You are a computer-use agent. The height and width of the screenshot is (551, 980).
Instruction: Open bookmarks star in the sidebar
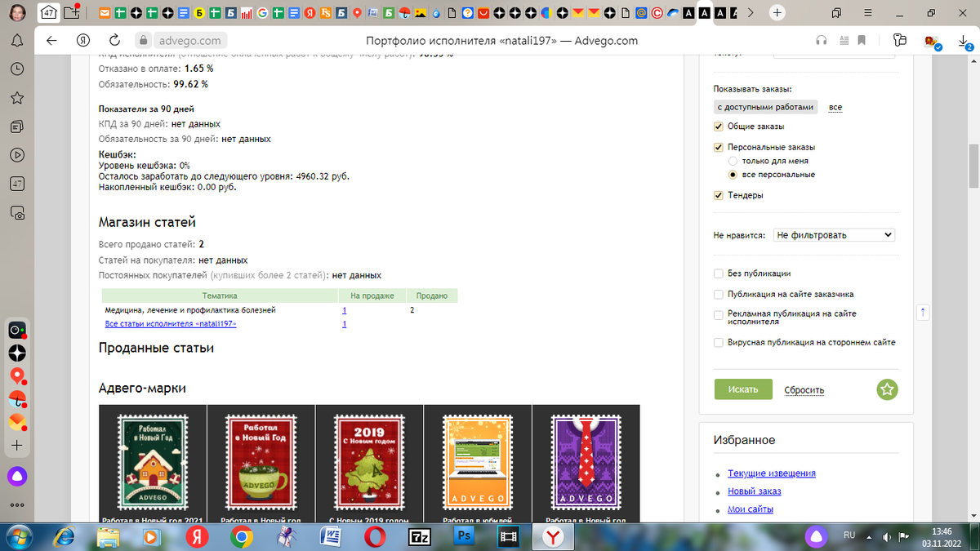17,98
